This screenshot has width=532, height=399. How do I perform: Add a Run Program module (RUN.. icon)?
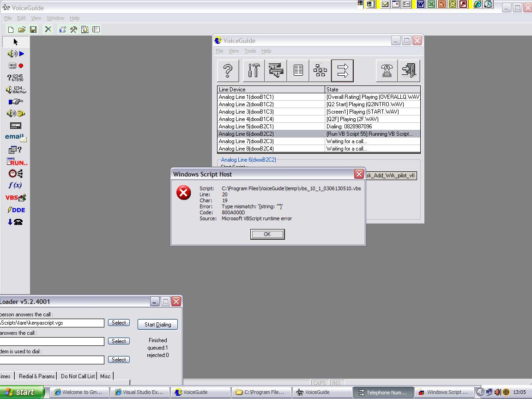pos(17,162)
